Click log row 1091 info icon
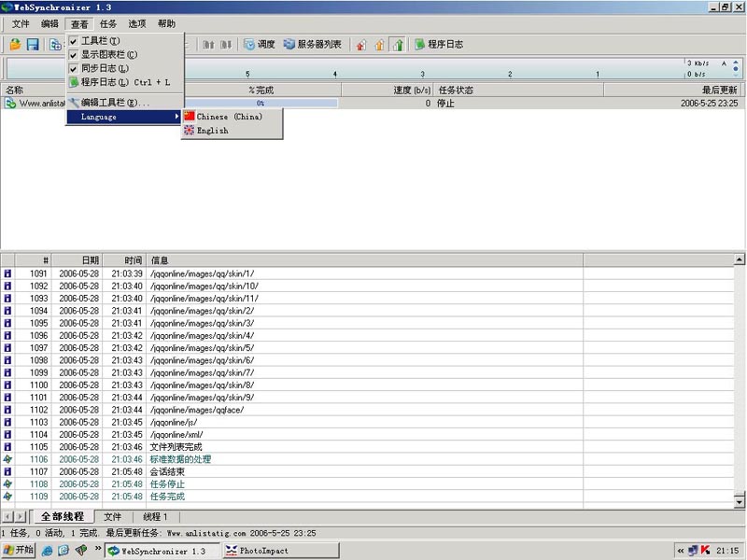Screen dimensions: 747x560 pyautogui.click(x=7, y=273)
